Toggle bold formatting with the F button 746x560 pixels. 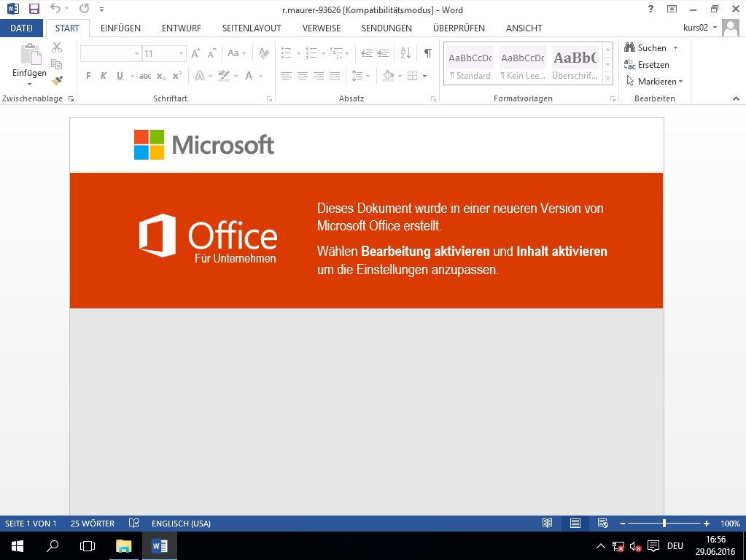click(x=88, y=76)
